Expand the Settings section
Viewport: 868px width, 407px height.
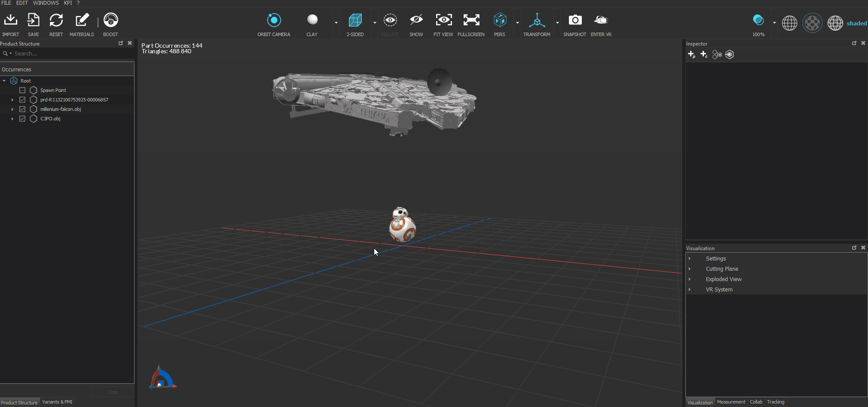coord(690,259)
